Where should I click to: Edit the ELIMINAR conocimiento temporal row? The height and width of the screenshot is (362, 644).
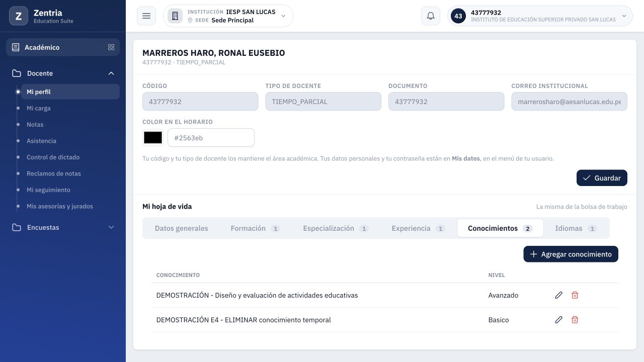pyautogui.click(x=558, y=320)
